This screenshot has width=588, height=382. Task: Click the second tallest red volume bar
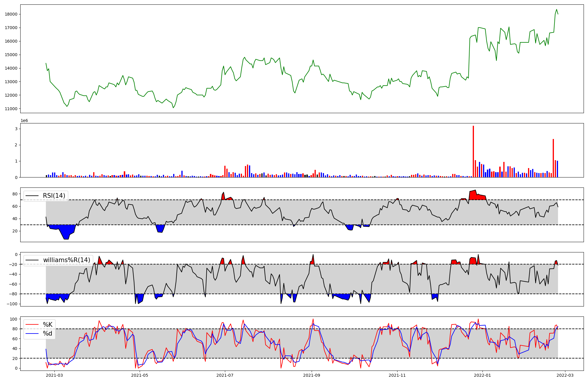pyautogui.click(x=553, y=158)
